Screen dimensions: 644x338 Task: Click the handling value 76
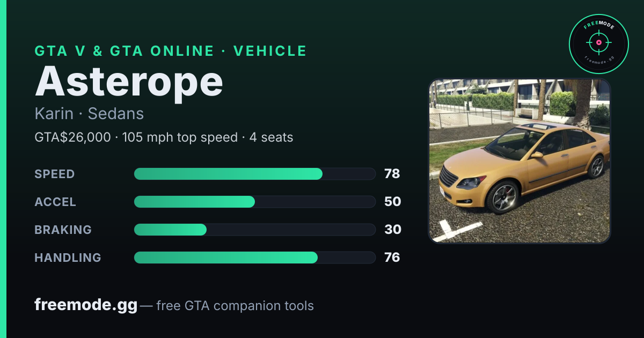tap(392, 258)
